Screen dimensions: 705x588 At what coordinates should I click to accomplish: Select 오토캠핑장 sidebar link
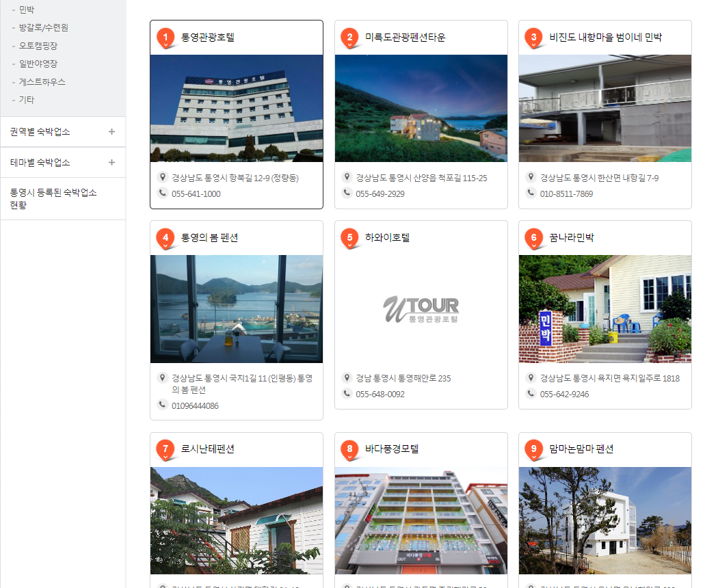38,46
